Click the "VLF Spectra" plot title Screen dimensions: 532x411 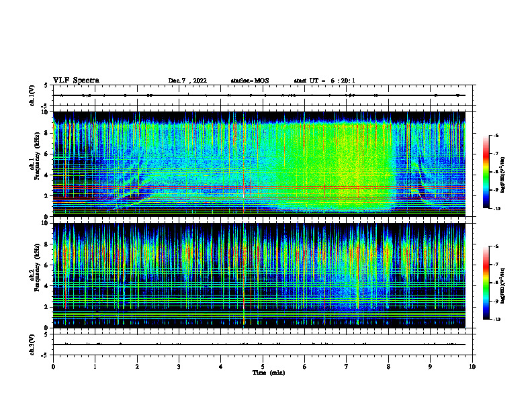(x=76, y=81)
